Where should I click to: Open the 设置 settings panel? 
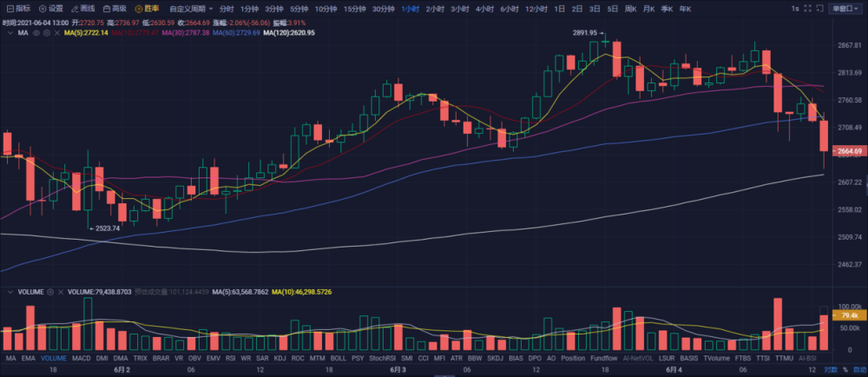coord(50,9)
